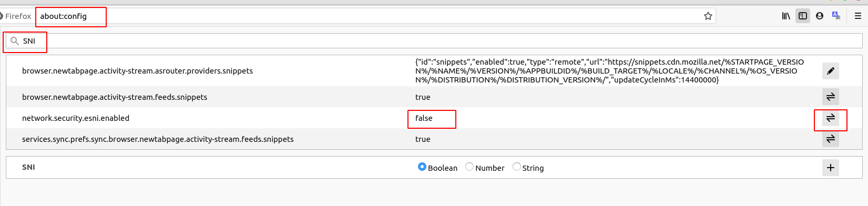Select browser.newtabpage.activity-stream.feeds.snippets name
This screenshot has width=868, height=206.
tap(115, 97)
